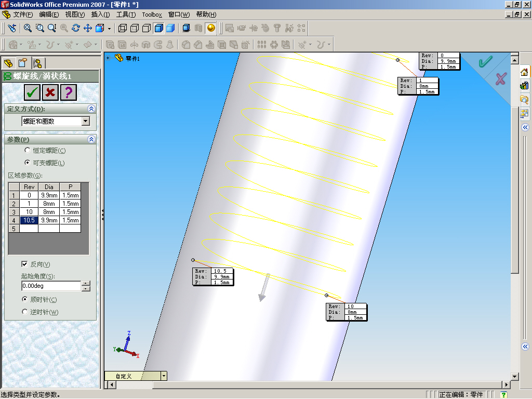The image size is (532, 399).
Task: Cancel helix with red X button
Action: pyautogui.click(x=50, y=92)
